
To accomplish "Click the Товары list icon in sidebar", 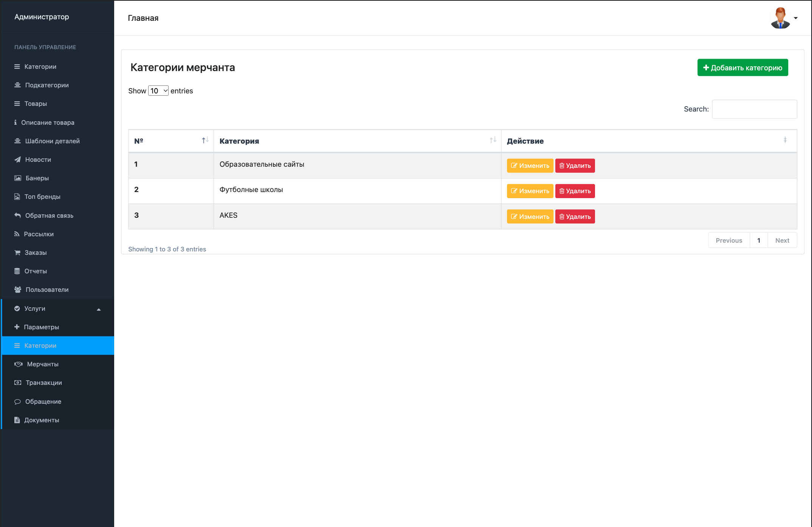I will coord(17,104).
